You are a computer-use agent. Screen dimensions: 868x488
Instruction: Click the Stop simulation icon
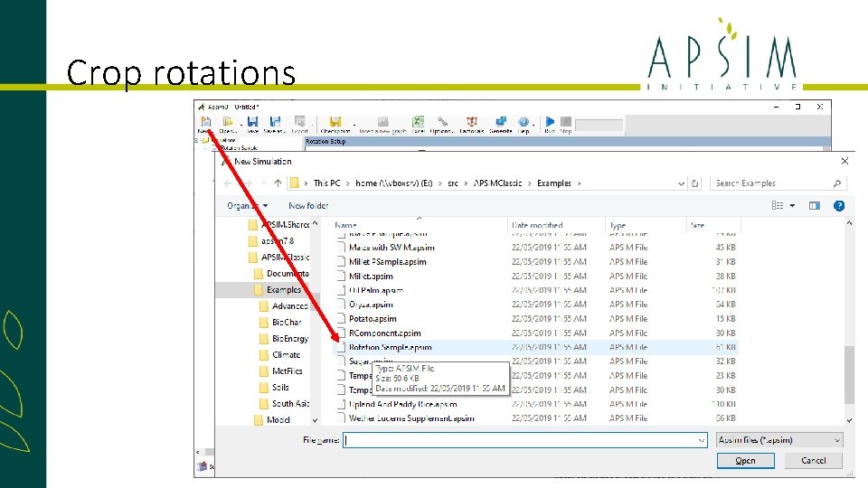[x=566, y=122]
